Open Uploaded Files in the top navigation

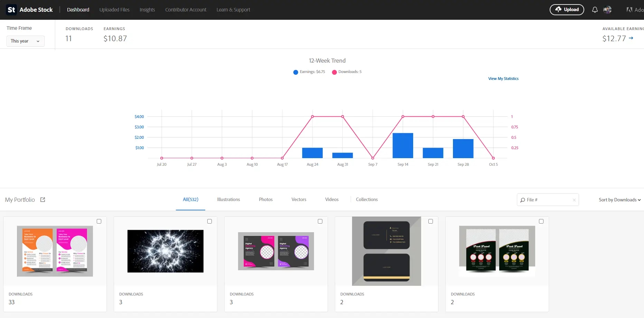tap(114, 10)
